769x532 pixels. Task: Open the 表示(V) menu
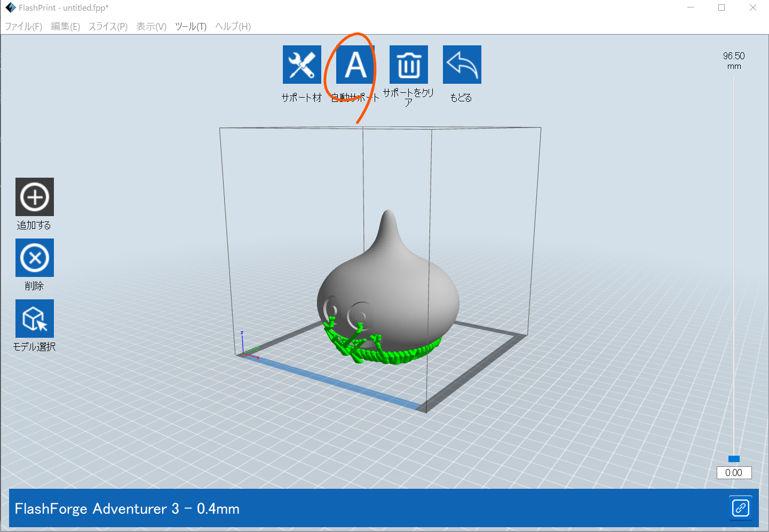point(152,26)
